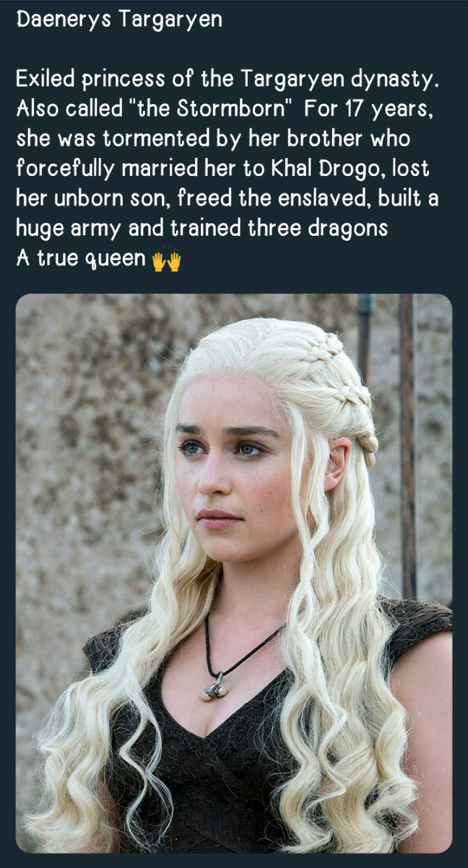
Task: Tap the necklace pendant in the photo
Action: coord(214,688)
